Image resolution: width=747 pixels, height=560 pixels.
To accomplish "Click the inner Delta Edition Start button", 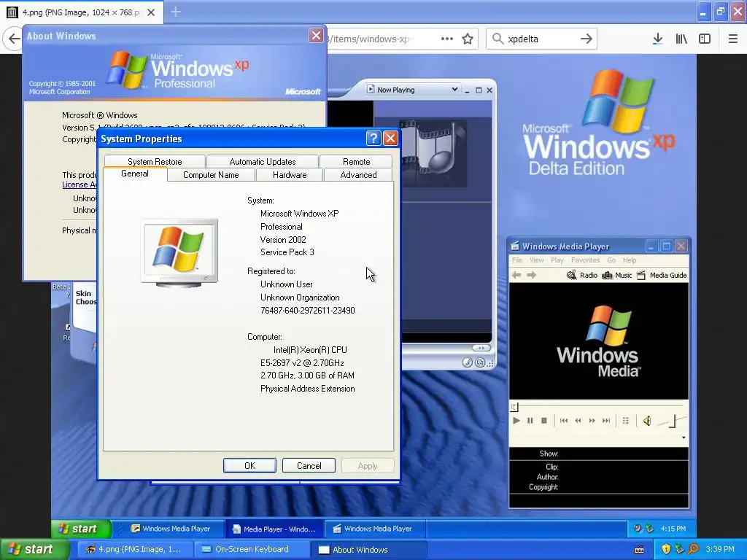I will tap(81, 529).
